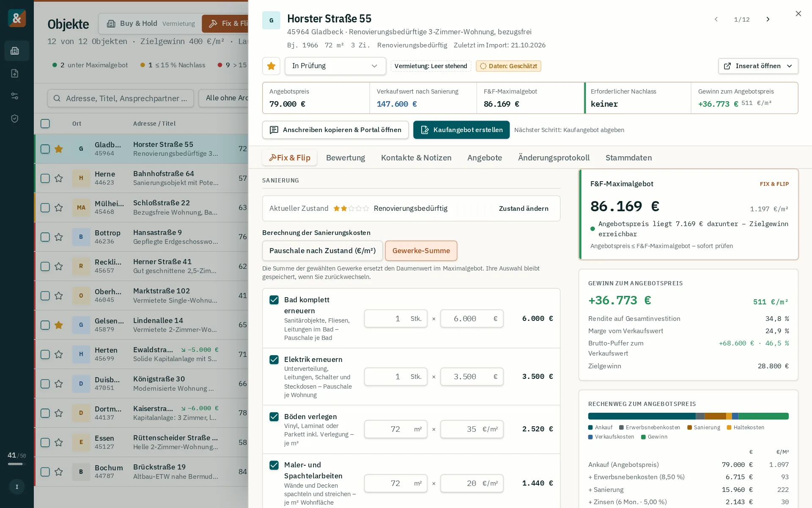Image resolution: width=812 pixels, height=508 pixels.
Task: Select Gewerke-Summe calculation mode
Action: tap(421, 251)
